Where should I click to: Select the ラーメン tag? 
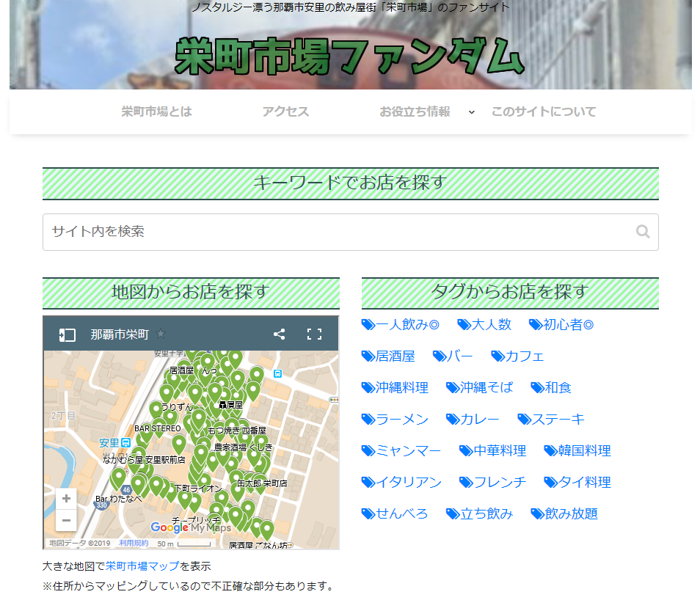point(395,420)
